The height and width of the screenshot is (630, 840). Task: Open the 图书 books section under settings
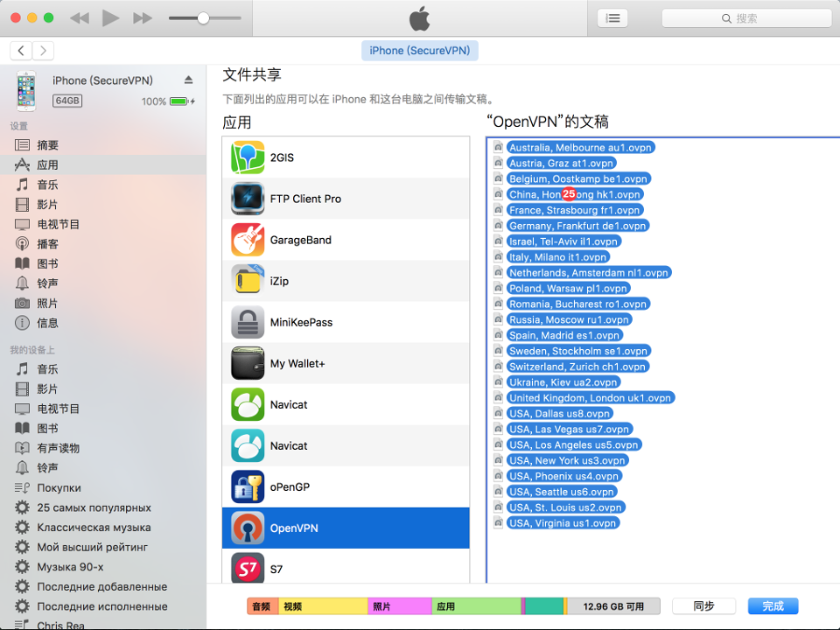coord(103,263)
